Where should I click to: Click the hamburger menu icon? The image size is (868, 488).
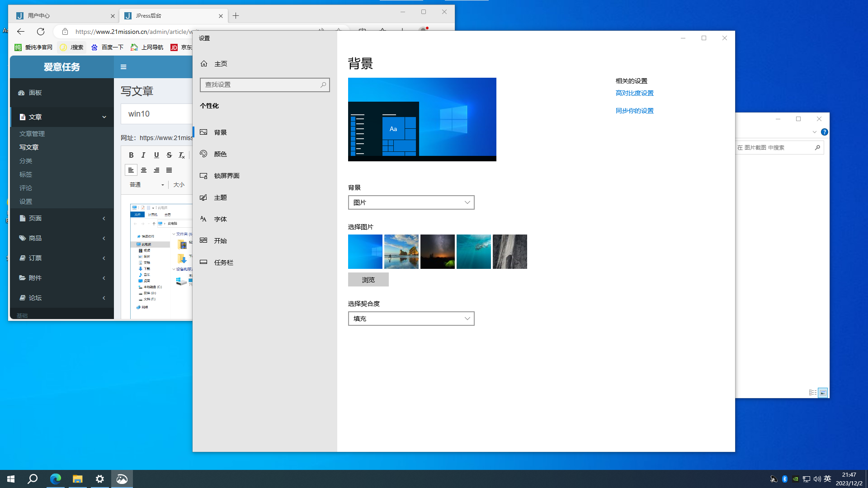pyautogui.click(x=123, y=67)
